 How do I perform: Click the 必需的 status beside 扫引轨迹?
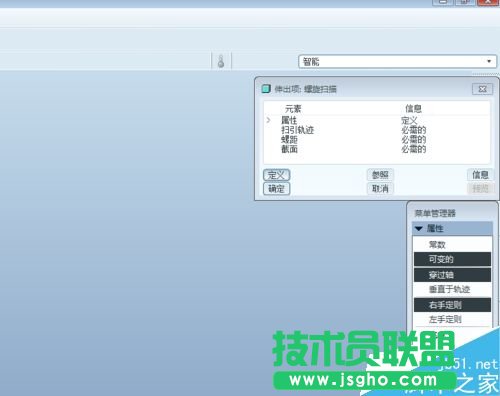tap(414, 130)
